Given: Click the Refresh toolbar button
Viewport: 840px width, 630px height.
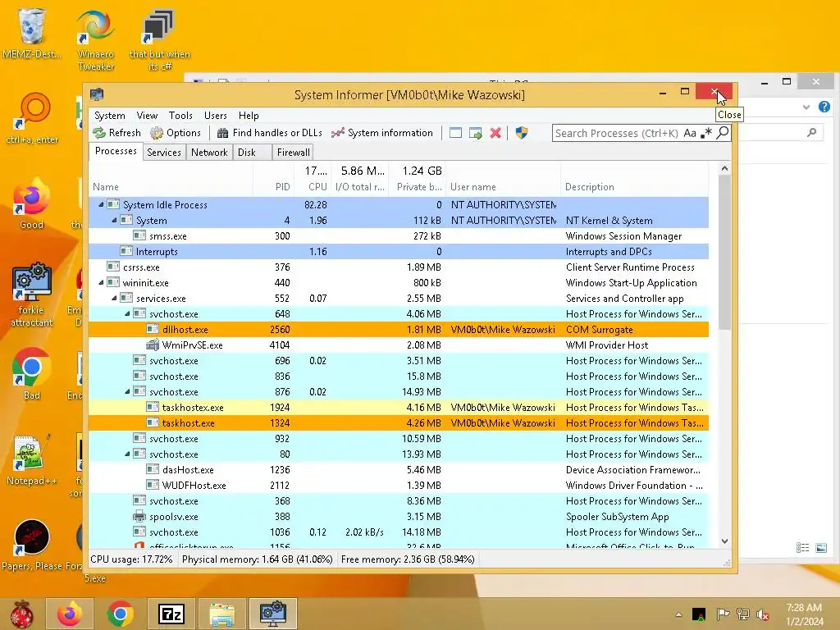Looking at the screenshot, I should click(116, 133).
